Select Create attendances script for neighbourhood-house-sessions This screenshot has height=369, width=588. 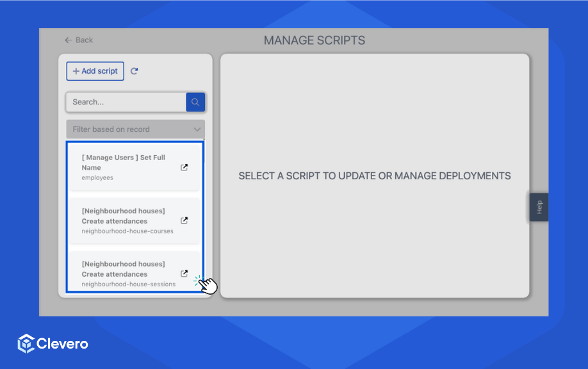pyautogui.click(x=135, y=272)
